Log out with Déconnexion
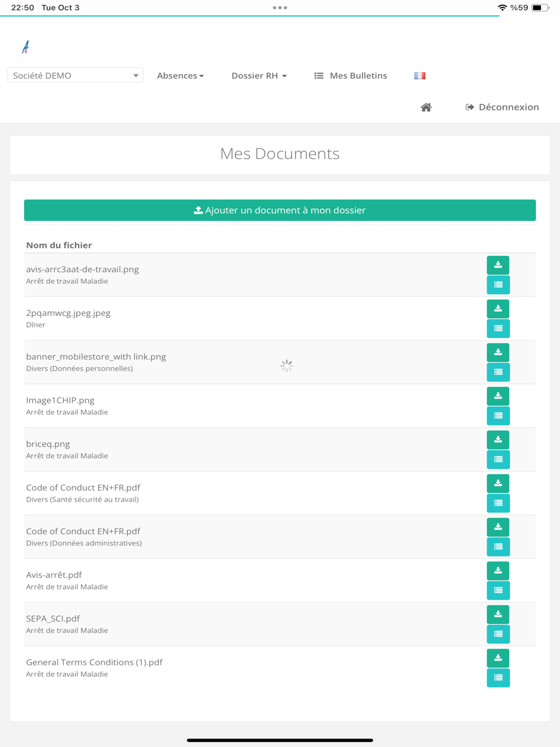This screenshot has width=560, height=747. tap(502, 107)
